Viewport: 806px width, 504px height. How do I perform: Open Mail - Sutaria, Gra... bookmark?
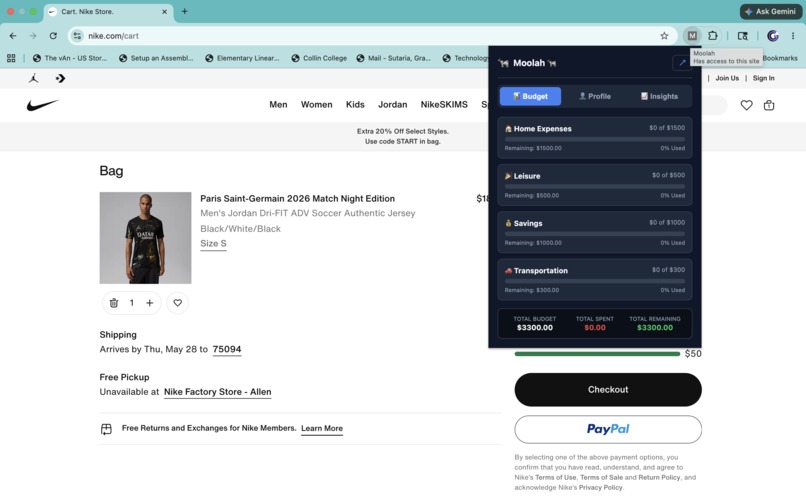(x=394, y=58)
